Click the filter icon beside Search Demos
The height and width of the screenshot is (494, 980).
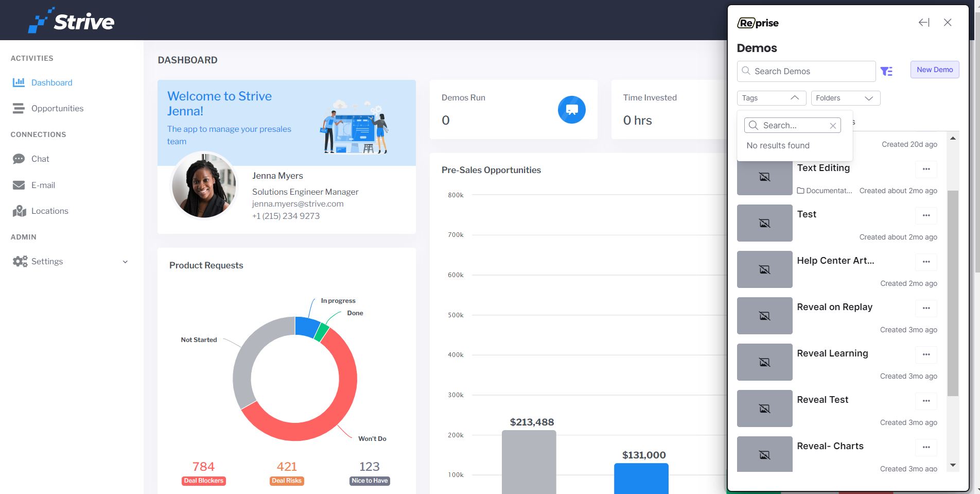pyautogui.click(x=886, y=71)
